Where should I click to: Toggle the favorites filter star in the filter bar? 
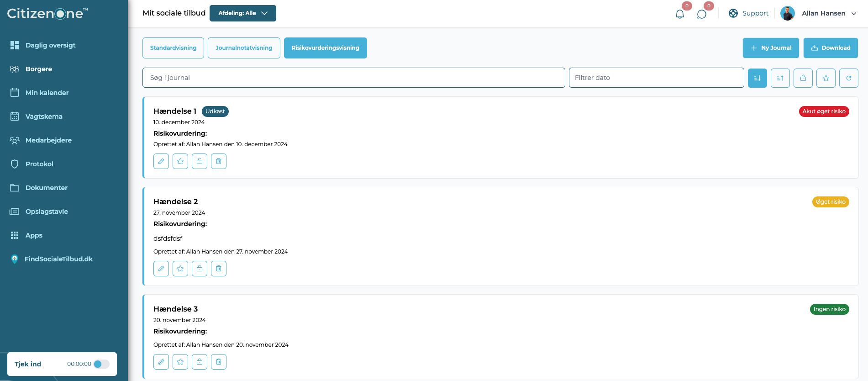pyautogui.click(x=826, y=78)
